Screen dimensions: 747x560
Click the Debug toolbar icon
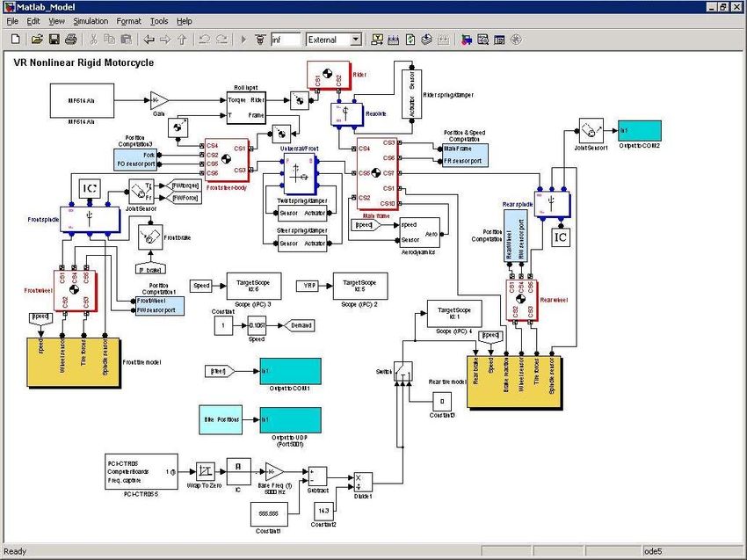[x=516, y=40]
